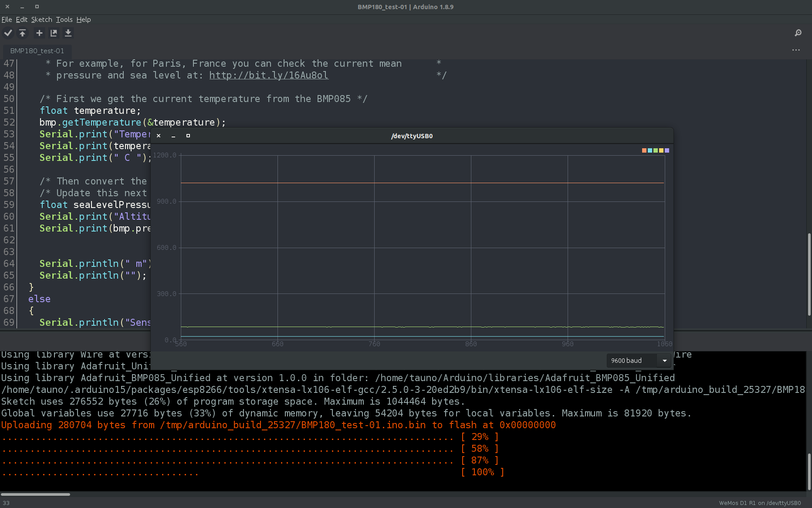812x508 pixels.
Task: Create a new sketch with plus icon
Action: [39, 33]
